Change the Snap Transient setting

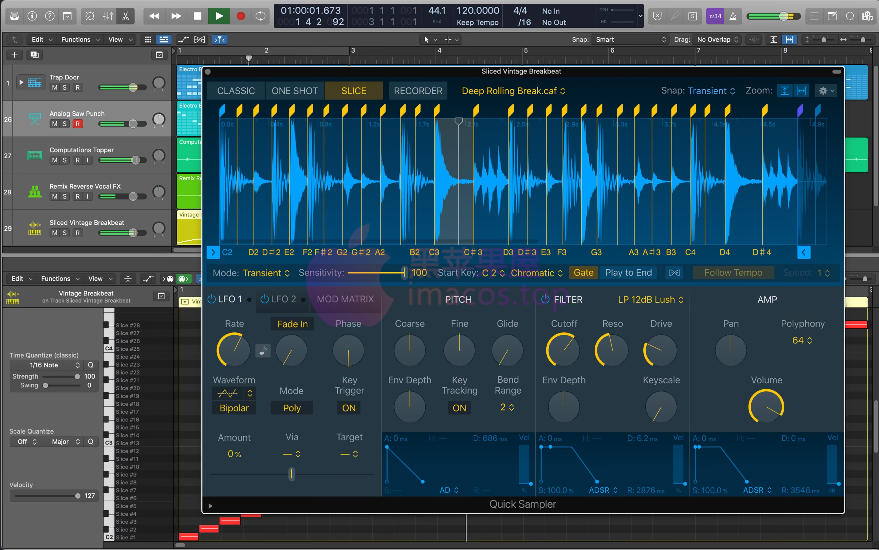point(711,91)
